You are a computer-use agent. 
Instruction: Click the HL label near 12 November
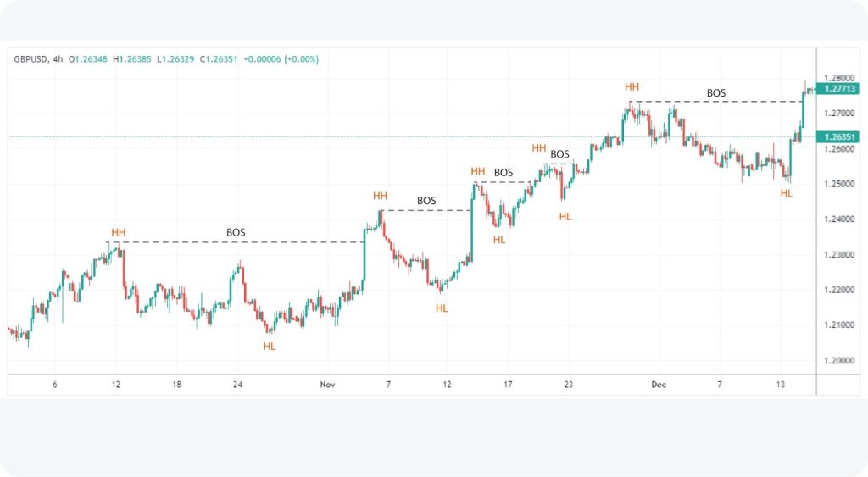point(441,308)
